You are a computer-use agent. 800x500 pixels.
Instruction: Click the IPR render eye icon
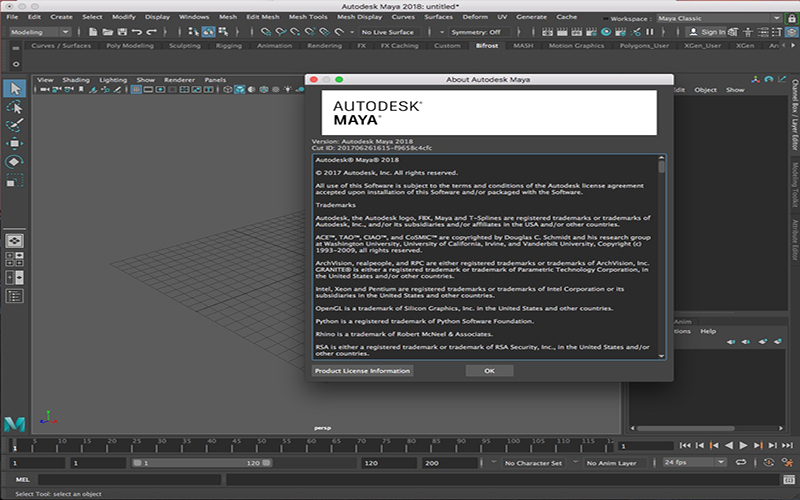pyautogui.click(x=606, y=32)
